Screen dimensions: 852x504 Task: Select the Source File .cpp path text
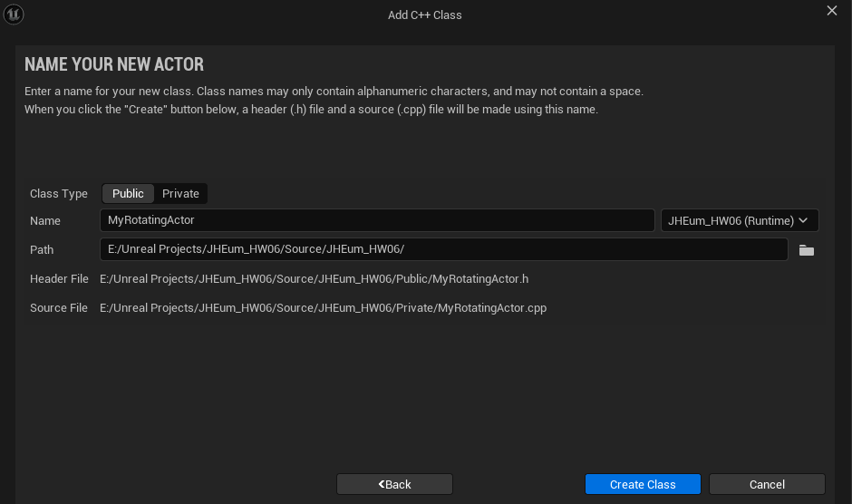pyautogui.click(x=324, y=307)
